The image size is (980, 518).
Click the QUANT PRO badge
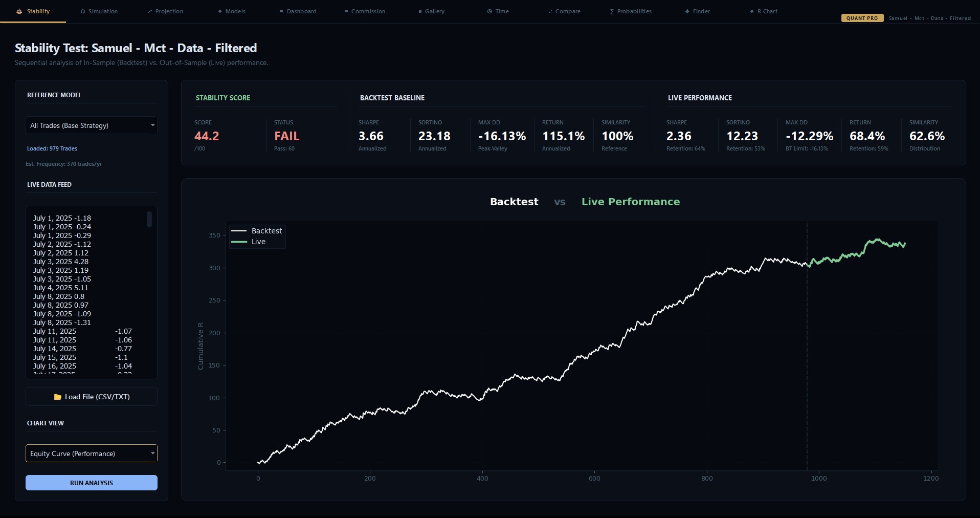click(x=862, y=18)
